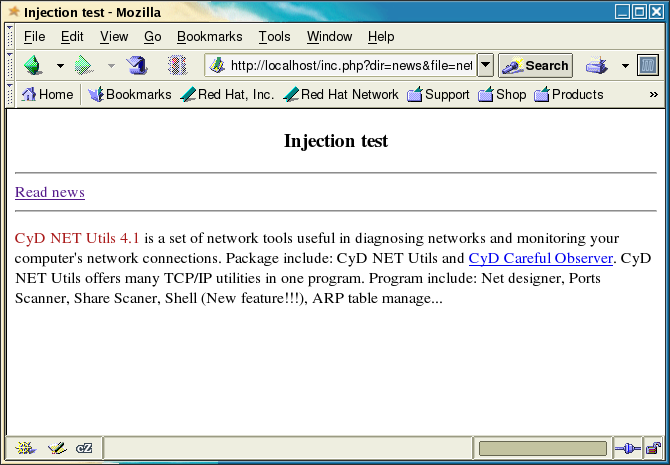Open the Support bookmark folder
Viewport: 670px width, 465px height.
(438, 94)
